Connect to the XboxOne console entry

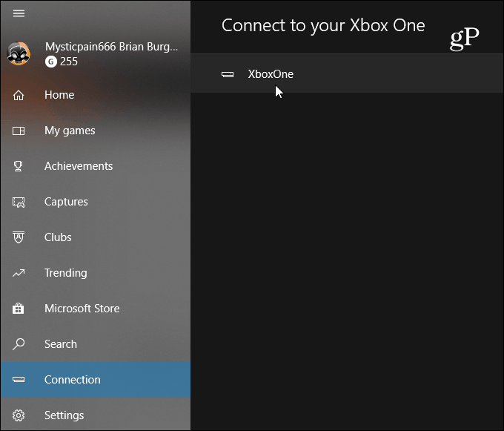coord(347,74)
